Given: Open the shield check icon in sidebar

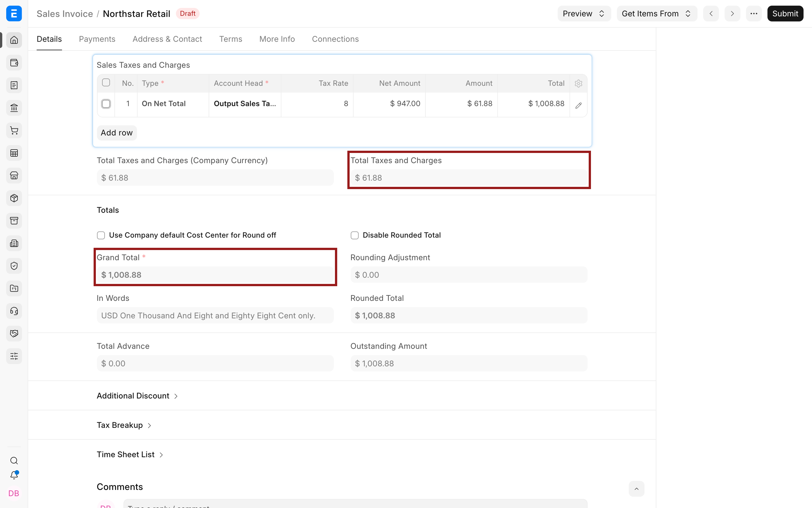Looking at the screenshot, I should coord(14,266).
